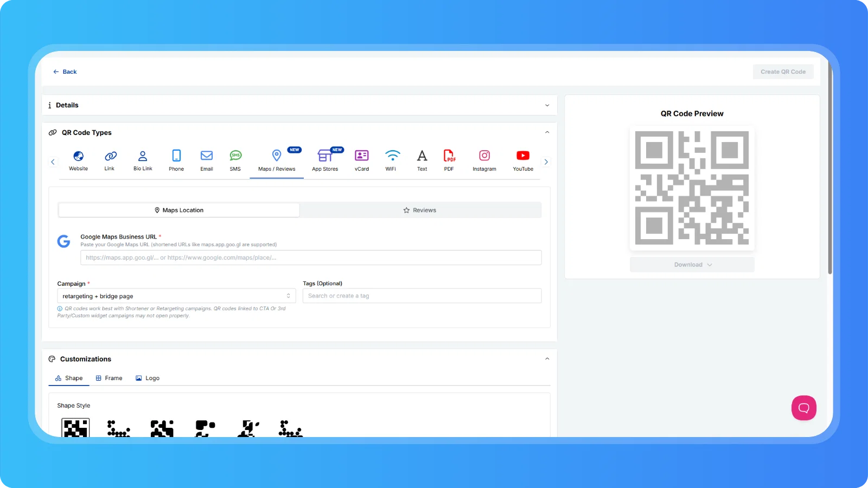Select the Text QR code type
Screen dimensions: 868x488
[x=422, y=160]
